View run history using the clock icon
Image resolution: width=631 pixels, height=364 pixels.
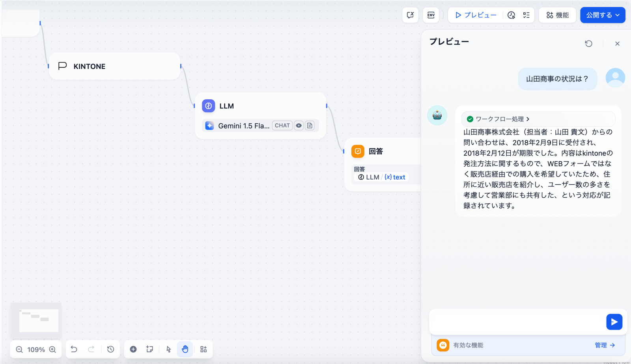click(512, 15)
